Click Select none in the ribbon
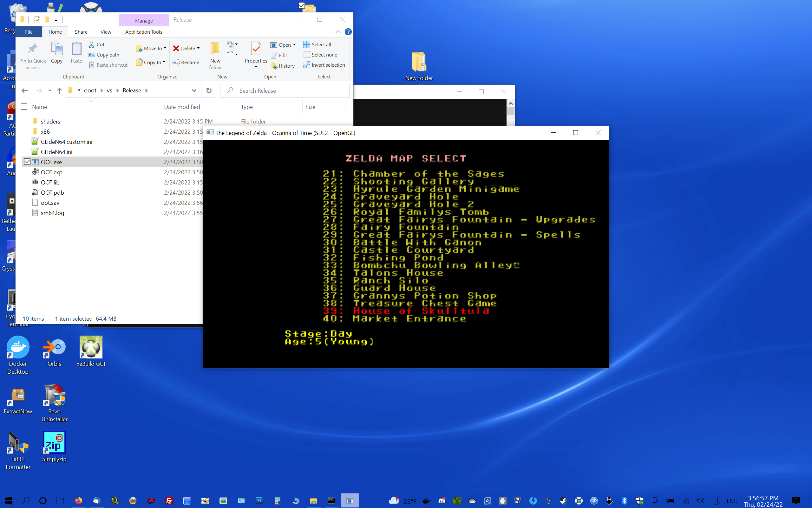Viewport: 812px width, 508px height. click(320, 55)
